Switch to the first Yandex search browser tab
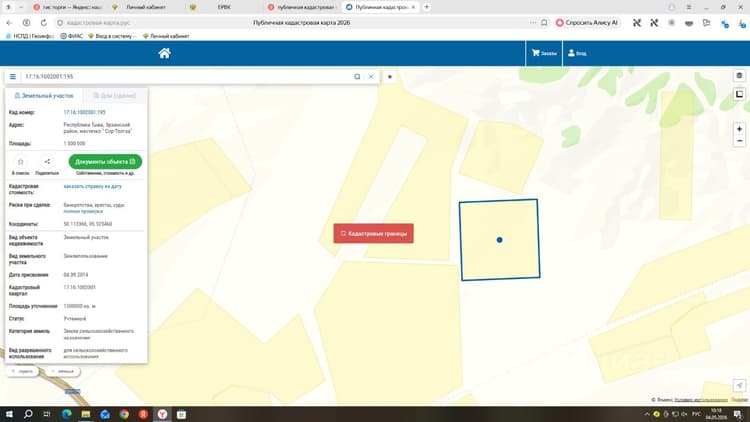The image size is (750, 422). pos(67,7)
